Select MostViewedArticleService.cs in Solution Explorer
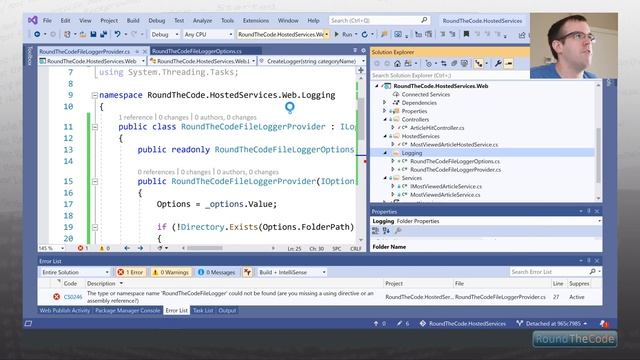The width and height of the screenshot is (640, 360). (445, 195)
